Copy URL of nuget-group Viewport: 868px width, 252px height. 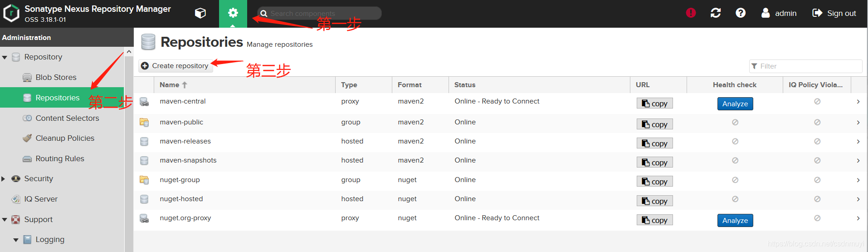[654, 182]
